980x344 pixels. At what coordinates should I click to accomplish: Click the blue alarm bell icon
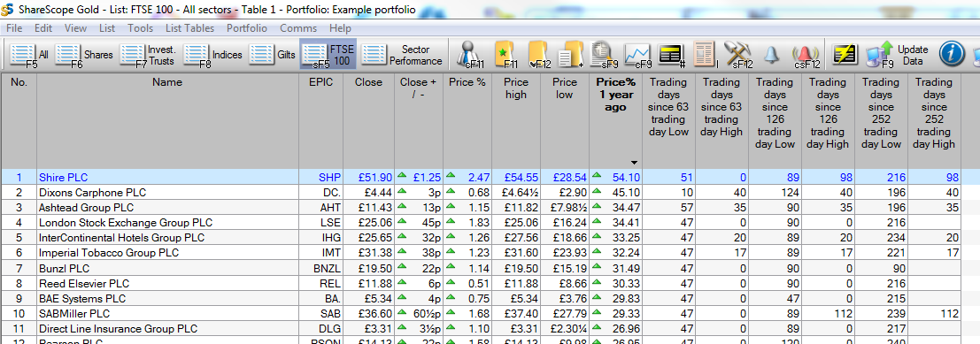tap(771, 55)
